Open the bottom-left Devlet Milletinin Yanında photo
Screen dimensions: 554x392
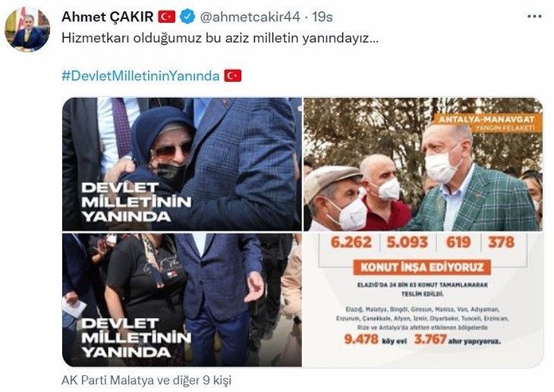pyautogui.click(x=182, y=299)
